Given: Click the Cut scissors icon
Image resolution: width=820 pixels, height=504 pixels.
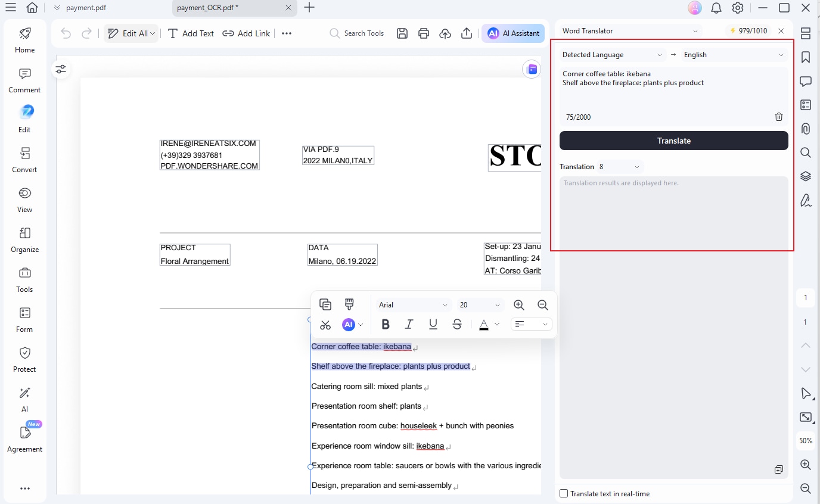Looking at the screenshot, I should coord(325,325).
